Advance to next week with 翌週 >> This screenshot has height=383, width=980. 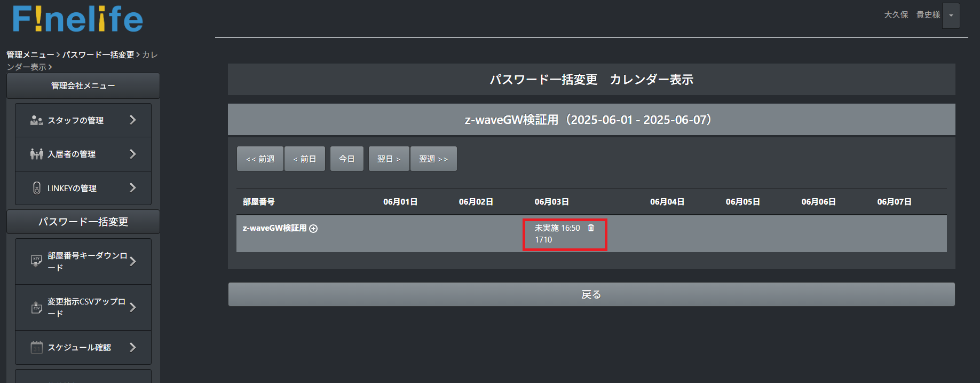(433, 159)
